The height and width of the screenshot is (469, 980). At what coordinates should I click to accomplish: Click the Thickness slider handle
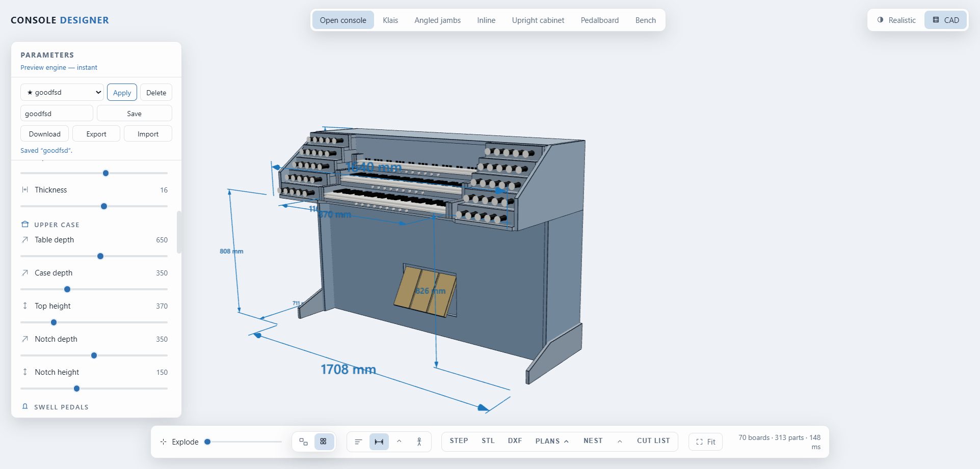tap(104, 206)
